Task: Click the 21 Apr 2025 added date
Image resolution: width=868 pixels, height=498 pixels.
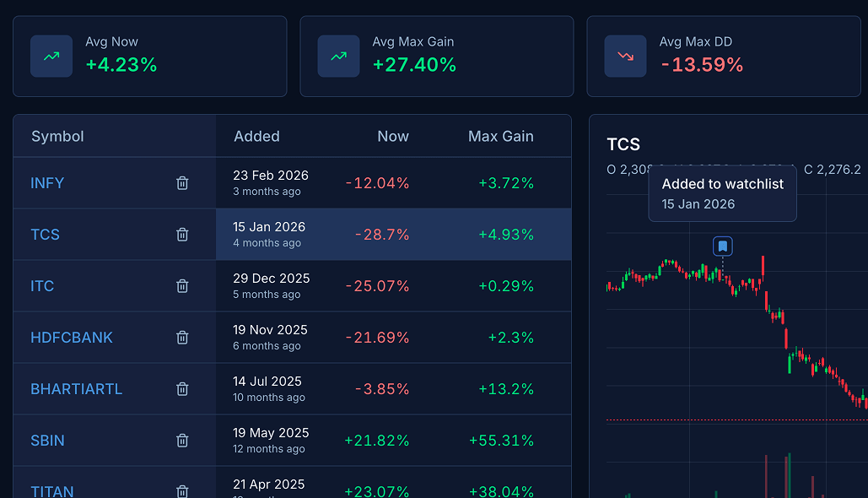Action: pos(268,484)
